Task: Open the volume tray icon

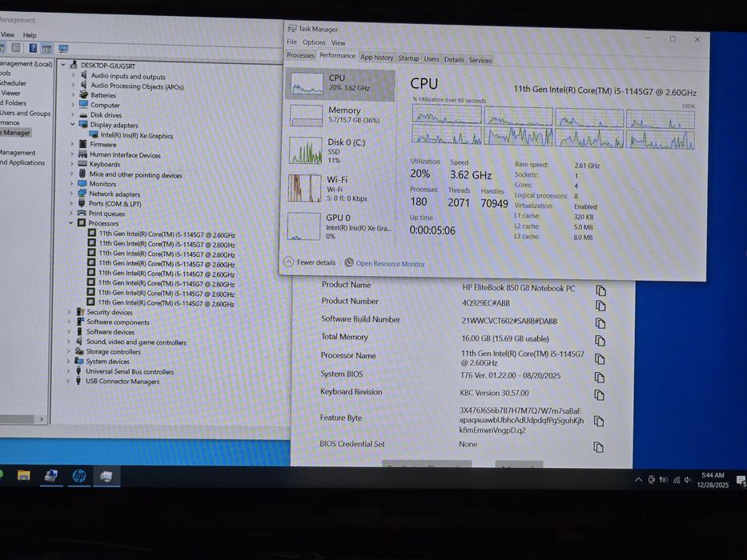Action: pyautogui.click(x=687, y=479)
